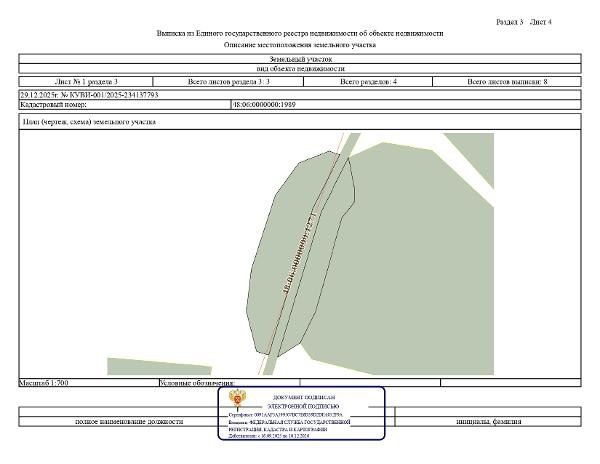Click the 'Всего листов раздела 3: 3' cell
Screen dimensions: 600x464
[228, 81]
